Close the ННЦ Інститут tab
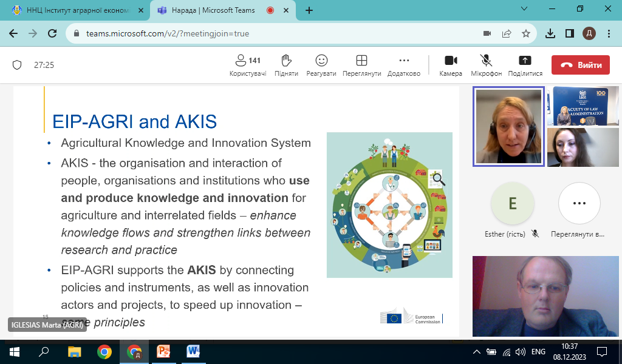The image size is (622, 364). 141,11
